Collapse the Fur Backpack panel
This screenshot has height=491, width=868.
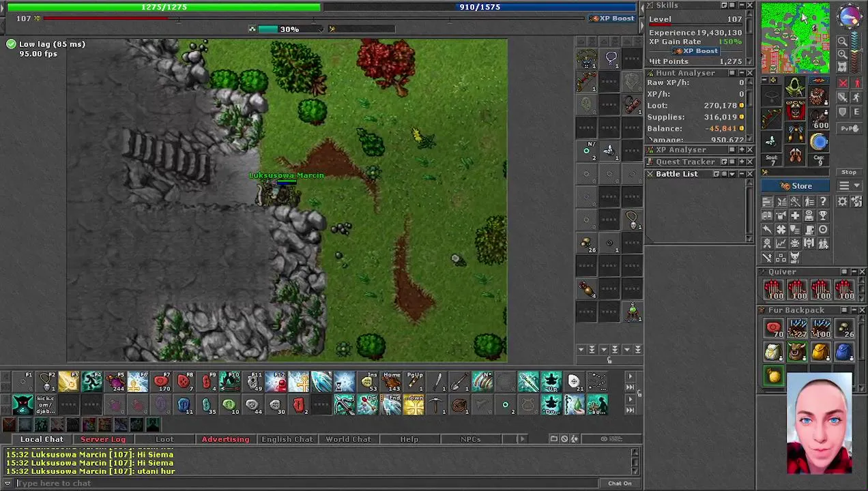coord(852,310)
